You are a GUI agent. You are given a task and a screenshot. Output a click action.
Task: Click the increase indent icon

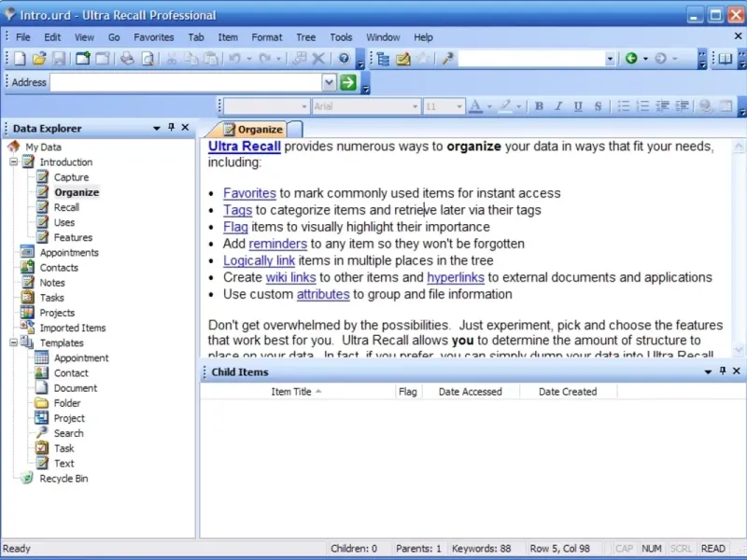(x=683, y=106)
